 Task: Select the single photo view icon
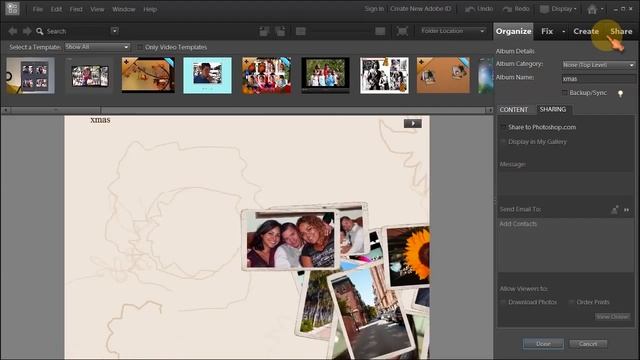click(x=380, y=31)
